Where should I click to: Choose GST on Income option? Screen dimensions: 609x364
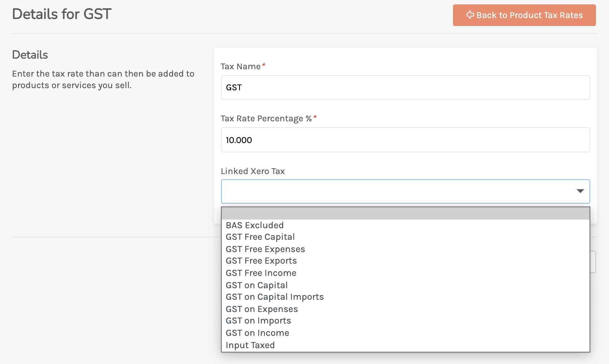pyautogui.click(x=257, y=333)
